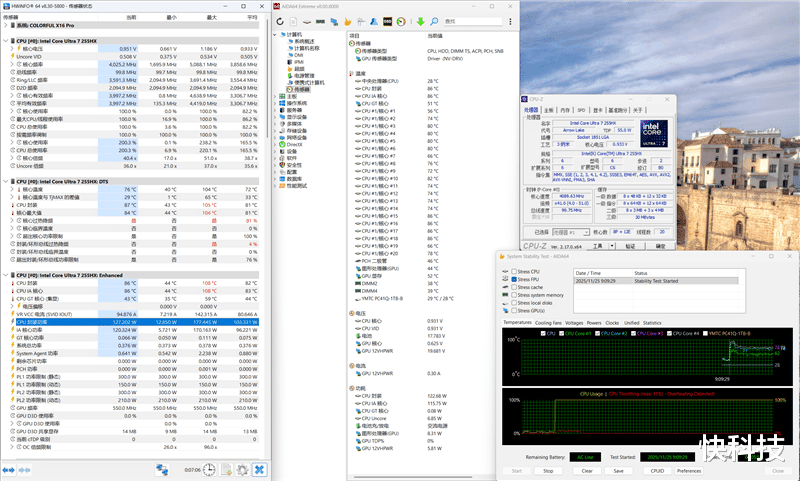Click the HWiNFO clock reset timer icon
Image resolution: width=800 pixels, height=481 pixels.
pos(208,470)
